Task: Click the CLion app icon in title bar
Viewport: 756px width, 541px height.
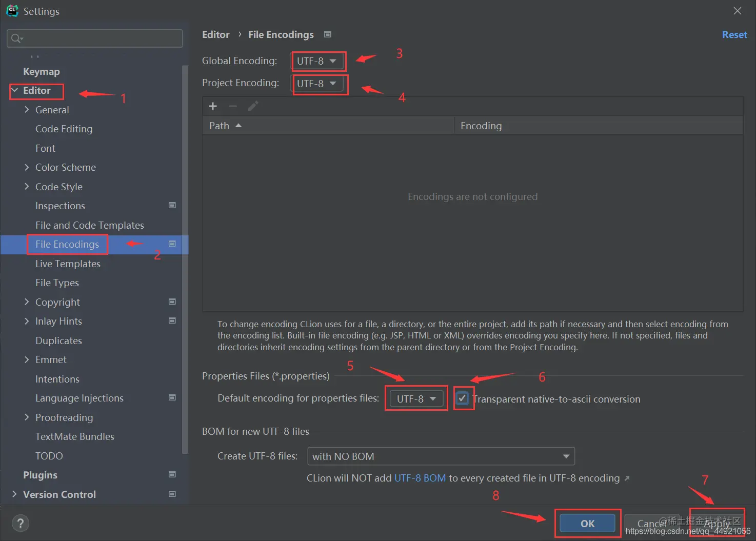Action: coord(12,11)
